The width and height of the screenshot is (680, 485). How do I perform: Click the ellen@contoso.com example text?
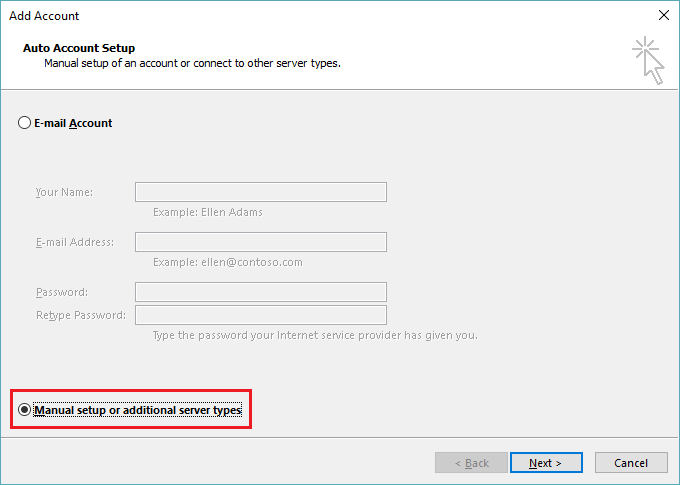click(x=227, y=262)
